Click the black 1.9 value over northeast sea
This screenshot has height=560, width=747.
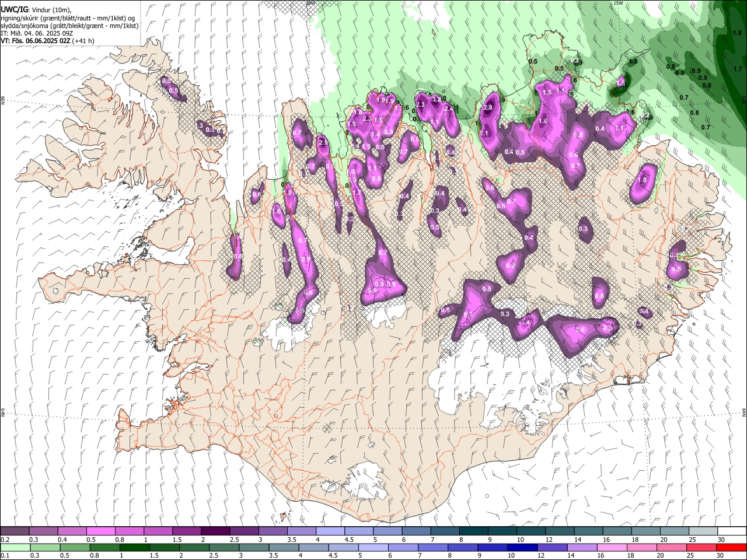(737, 33)
